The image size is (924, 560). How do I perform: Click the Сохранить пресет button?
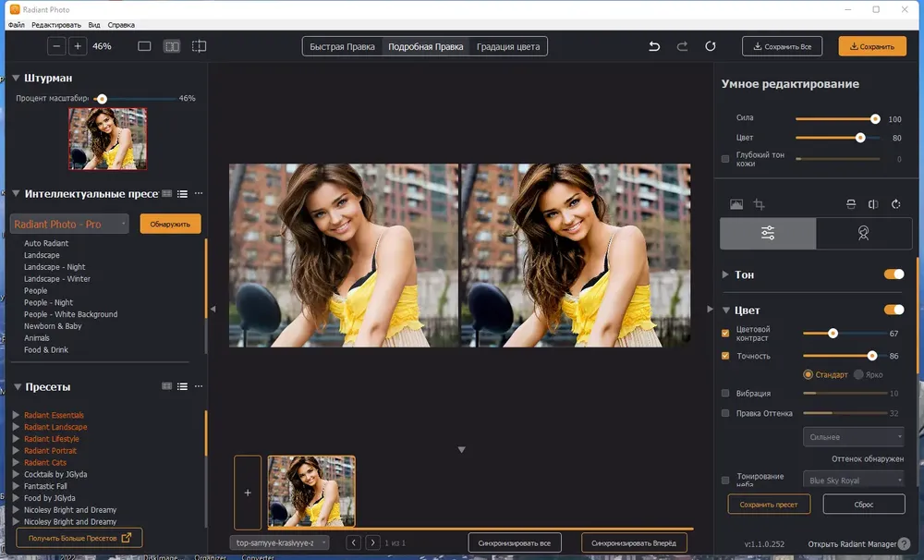pos(769,504)
